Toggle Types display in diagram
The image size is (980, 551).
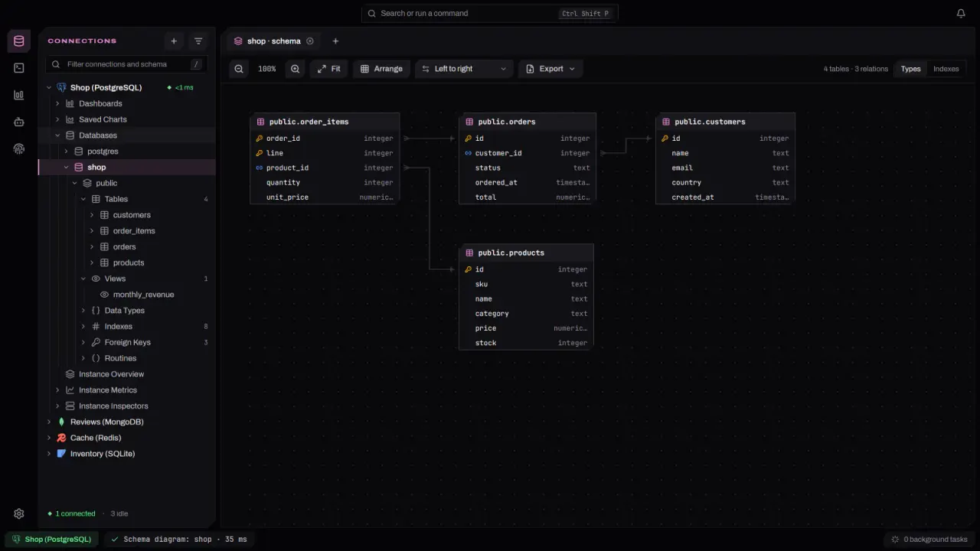tap(910, 69)
